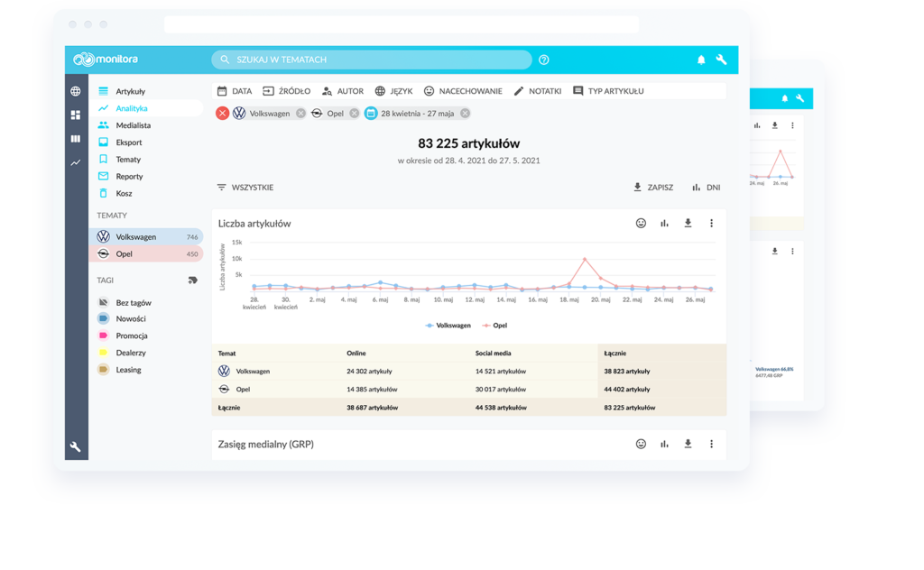Image resolution: width=924 pixels, height=570 pixels.
Task: Open the ŹRÓDŁO filter dropdown
Action: tap(287, 91)
